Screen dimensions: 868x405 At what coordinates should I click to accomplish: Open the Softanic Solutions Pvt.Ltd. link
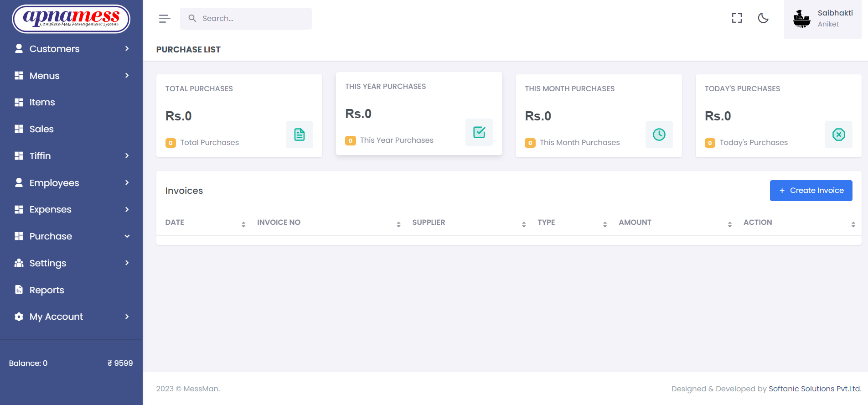tap(815, 389)
